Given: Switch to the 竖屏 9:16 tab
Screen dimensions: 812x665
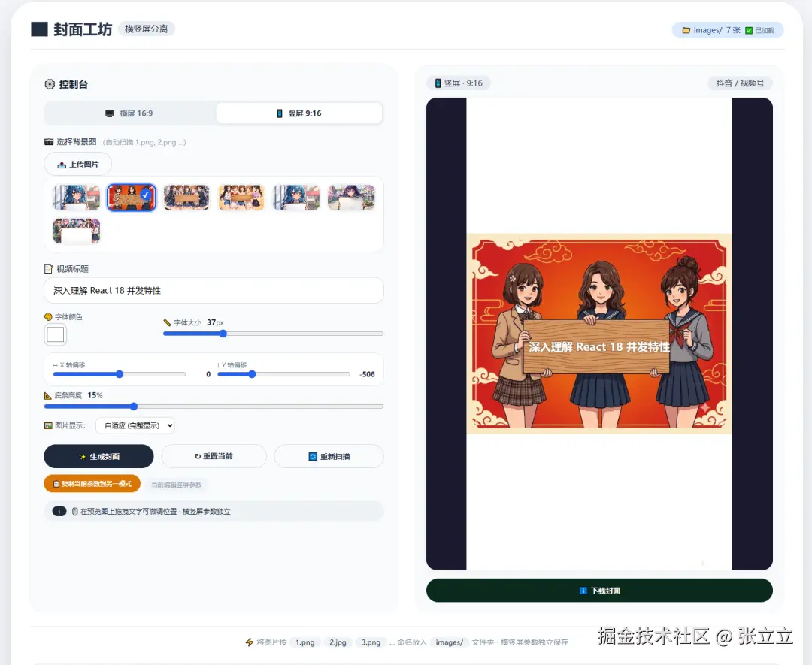Looking at the screenshot, I should click(x=298, y=113).
